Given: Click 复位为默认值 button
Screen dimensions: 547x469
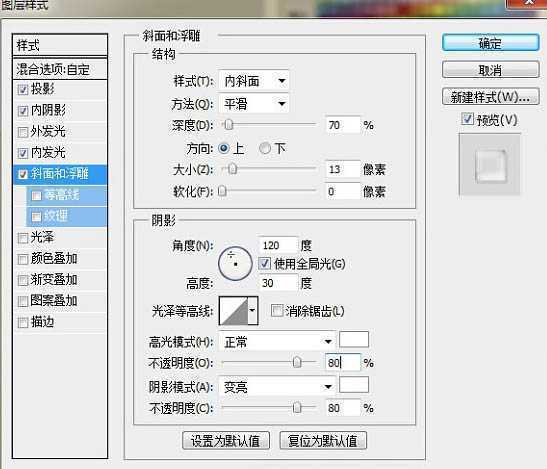Looking at the screenshot, I should point(323,441).
